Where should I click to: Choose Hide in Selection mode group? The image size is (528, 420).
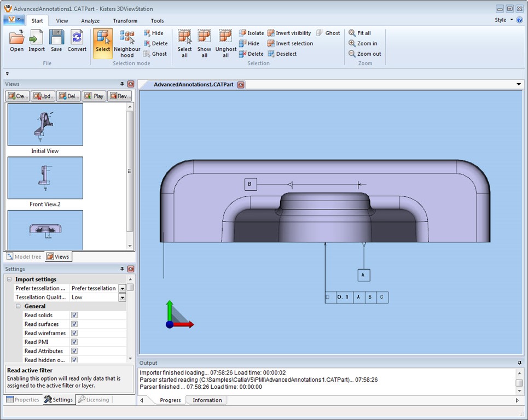pyautogui.click(x=154, y=33)
